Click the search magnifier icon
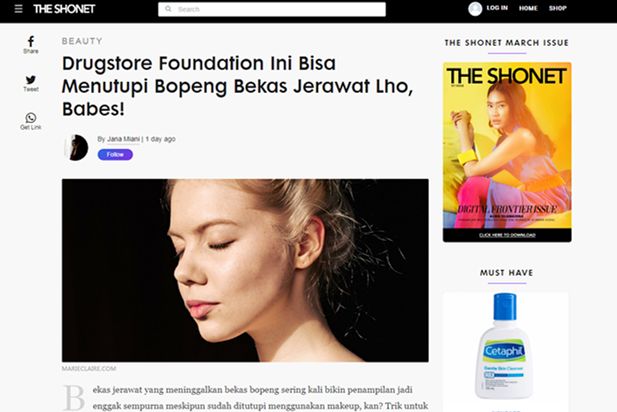Screen dimensions: 617x412 coord(168,9)
